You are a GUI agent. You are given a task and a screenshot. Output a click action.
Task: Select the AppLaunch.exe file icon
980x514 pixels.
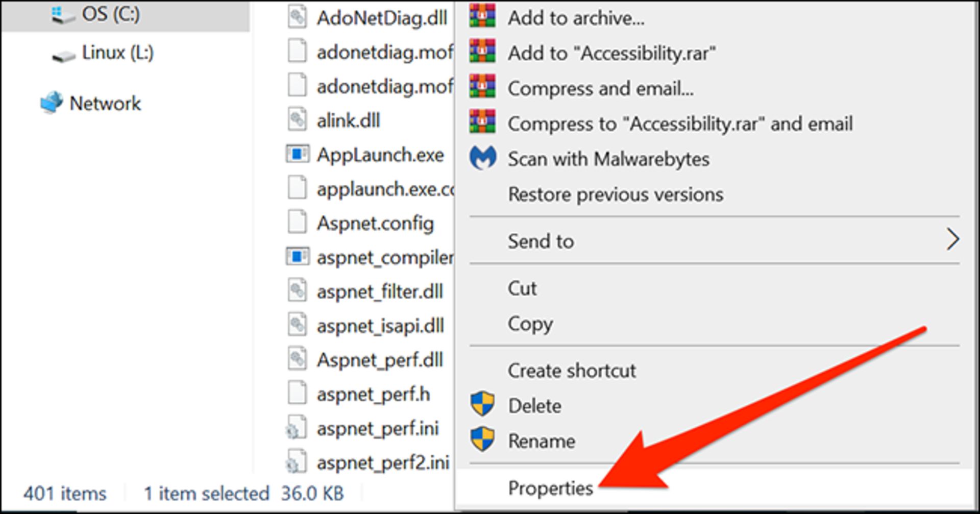coord(297,154)
